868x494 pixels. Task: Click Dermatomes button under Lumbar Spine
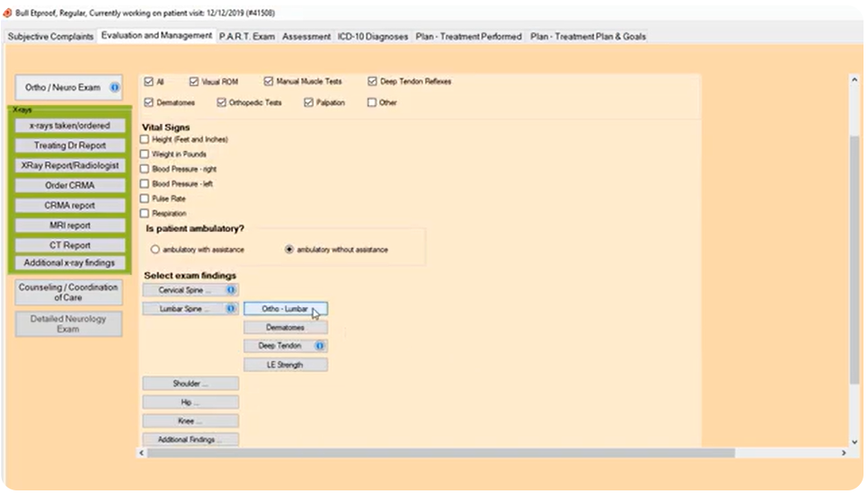pyautogui.click(x=286, y=328)
